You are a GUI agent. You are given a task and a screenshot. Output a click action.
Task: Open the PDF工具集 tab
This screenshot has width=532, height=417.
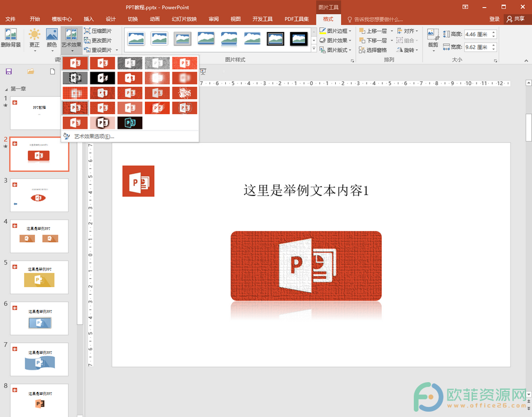[297, 19]
